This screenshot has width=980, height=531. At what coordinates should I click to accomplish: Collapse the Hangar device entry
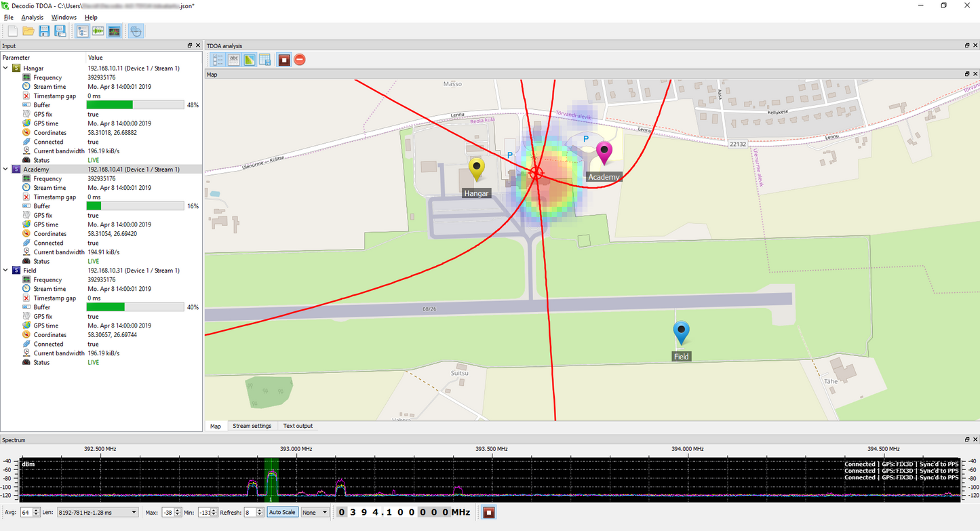coord(5,68)
